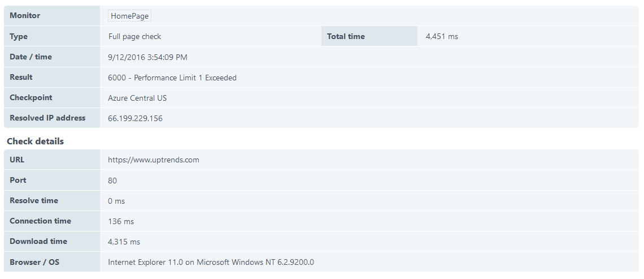Viewport: 644px width, 279px height.
Task: Select the 4,451 ms total time value
Action: click(x=442, y=36)
